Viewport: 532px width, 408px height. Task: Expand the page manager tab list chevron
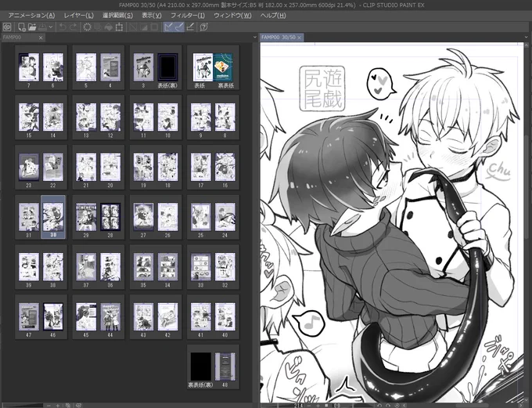tap(255, 38)
